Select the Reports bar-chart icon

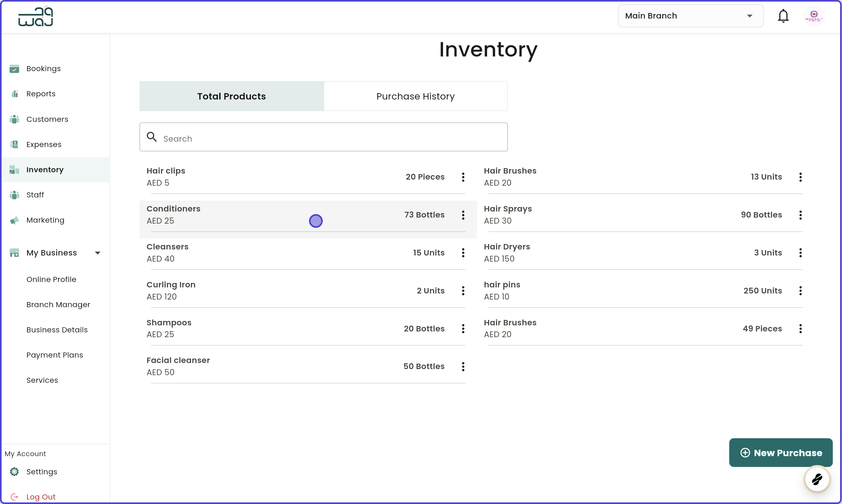[14, 94]
